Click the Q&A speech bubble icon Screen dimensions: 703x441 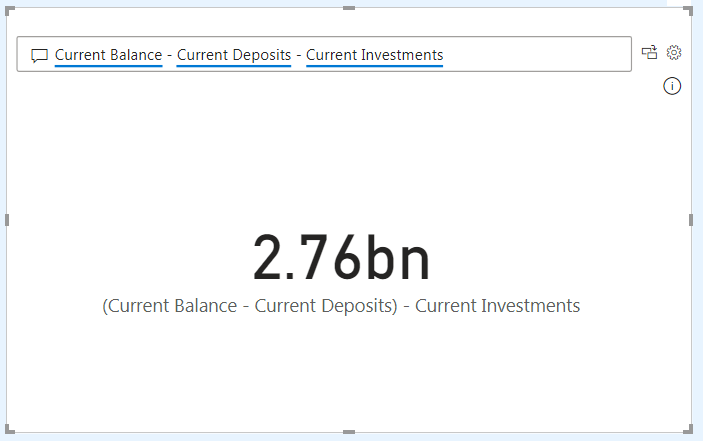click(x=39, y=56)
